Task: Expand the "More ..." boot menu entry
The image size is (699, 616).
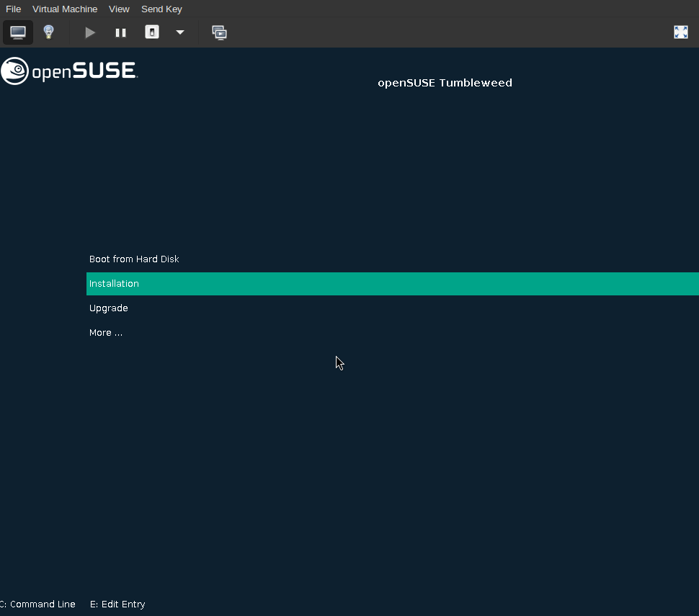Action: 105,332
